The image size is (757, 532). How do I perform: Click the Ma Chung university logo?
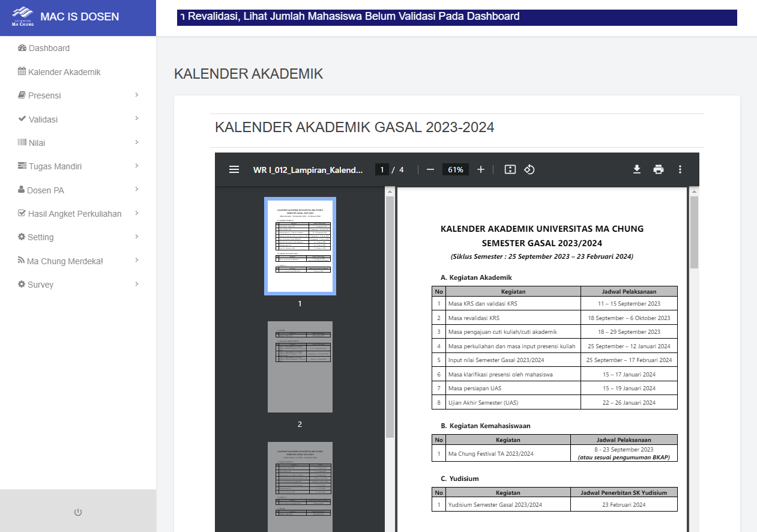23,17
